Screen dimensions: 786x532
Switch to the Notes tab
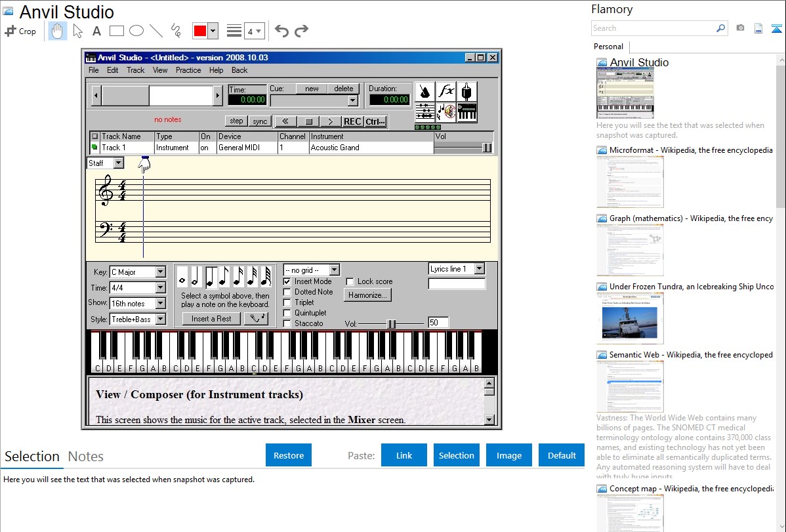86,457
